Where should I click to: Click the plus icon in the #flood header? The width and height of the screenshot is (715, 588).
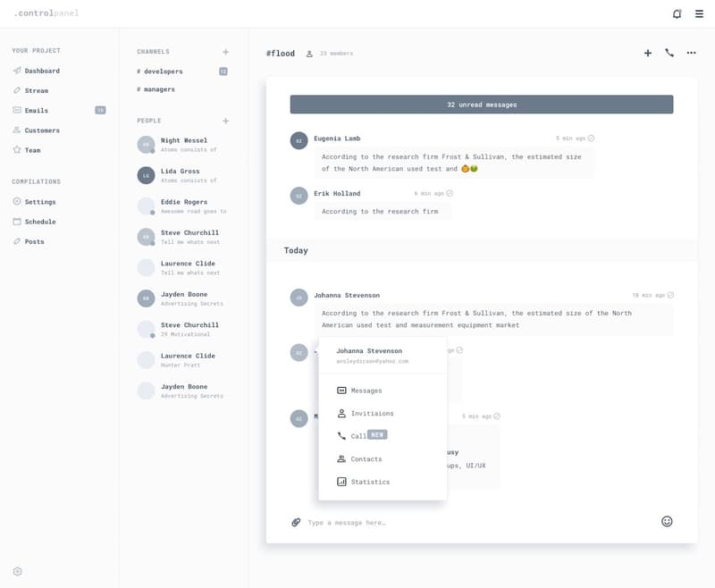[x=647, y=53]
